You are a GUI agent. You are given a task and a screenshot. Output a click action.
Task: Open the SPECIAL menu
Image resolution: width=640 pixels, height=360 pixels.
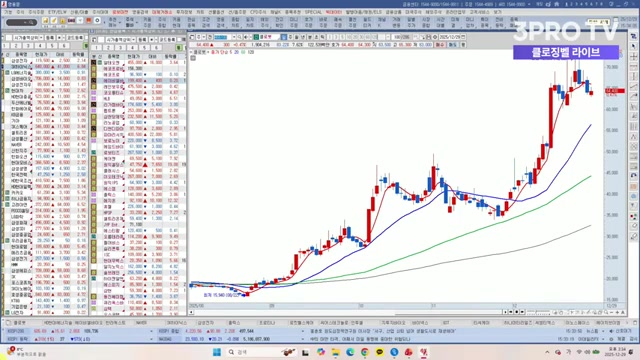[x=313, y=12]
